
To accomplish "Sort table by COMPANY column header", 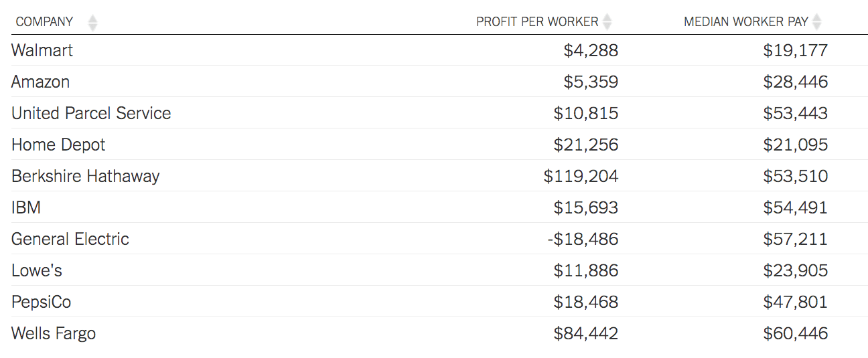I will click(x=44, y=22).
